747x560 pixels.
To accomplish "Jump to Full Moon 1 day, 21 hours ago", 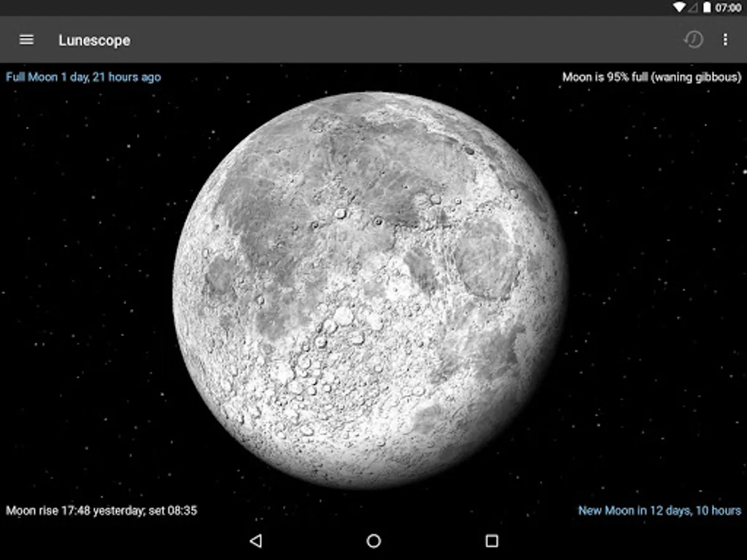I will pos(83,77).
